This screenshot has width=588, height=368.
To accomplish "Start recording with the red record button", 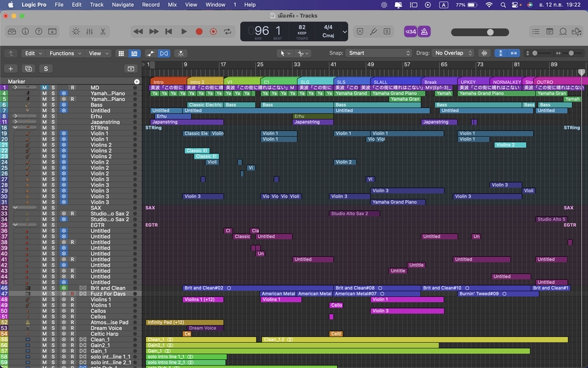I will (x=198, y=31).
